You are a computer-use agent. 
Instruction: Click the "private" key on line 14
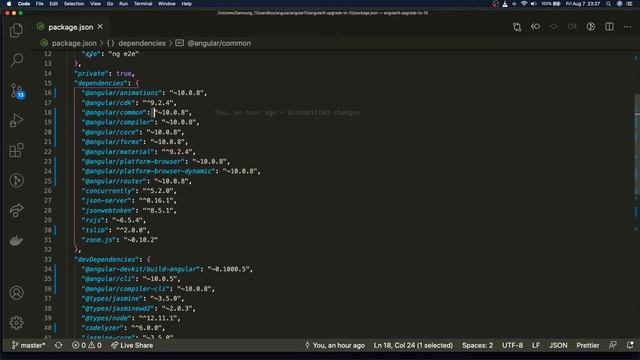pyautogui.click(x=91, y=73)
